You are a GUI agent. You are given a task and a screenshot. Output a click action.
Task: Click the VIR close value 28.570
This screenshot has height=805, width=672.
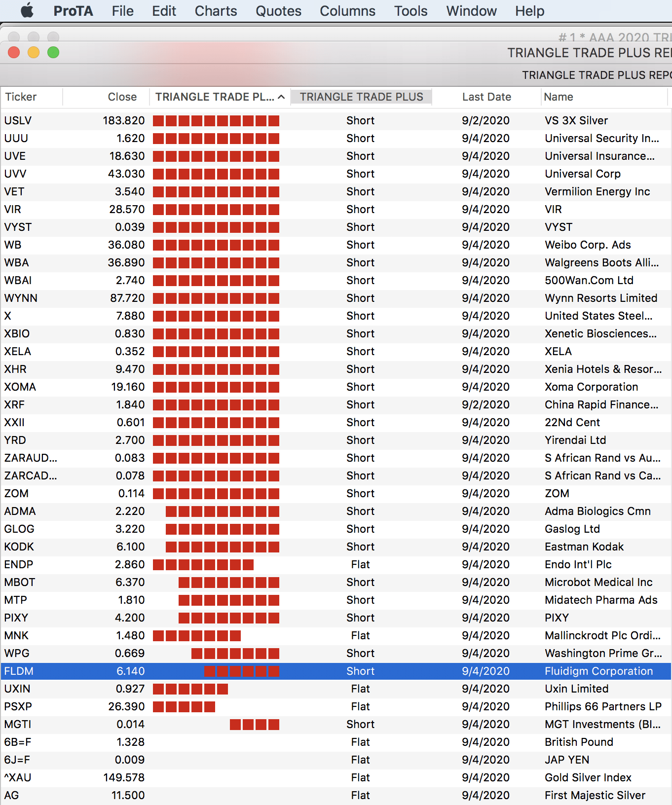(127, 209)
